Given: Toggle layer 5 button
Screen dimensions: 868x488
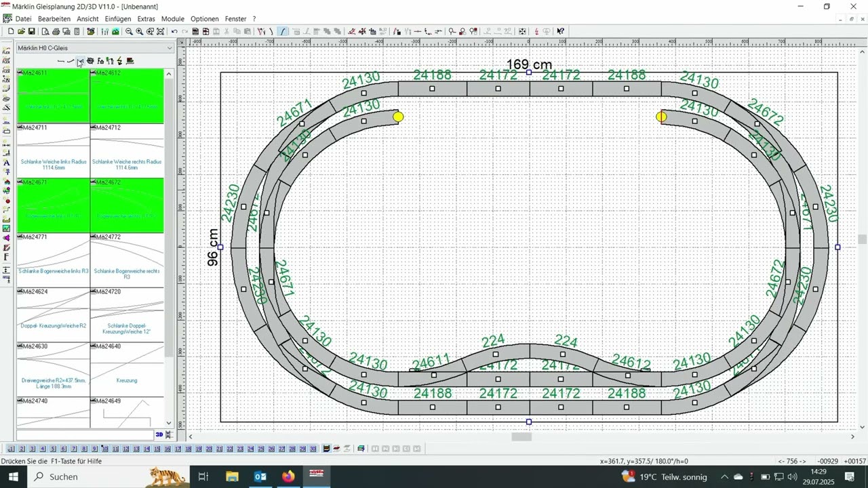Looking at the screenshot, I should [53, 449].
